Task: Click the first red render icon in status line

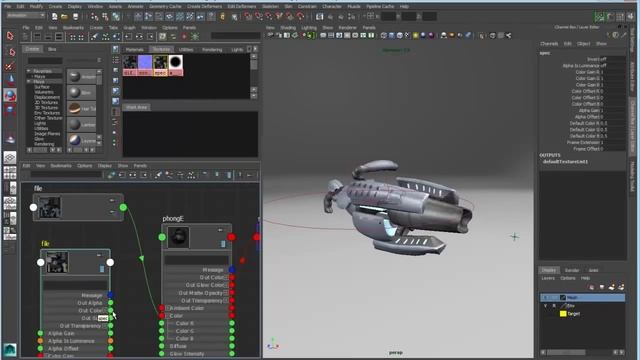Action: pyautogui.click(x=248, y=16)
